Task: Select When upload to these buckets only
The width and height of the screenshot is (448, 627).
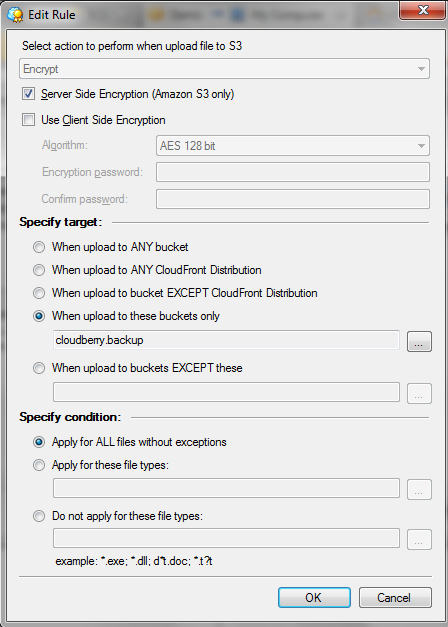Action: (x=39, y=316)
